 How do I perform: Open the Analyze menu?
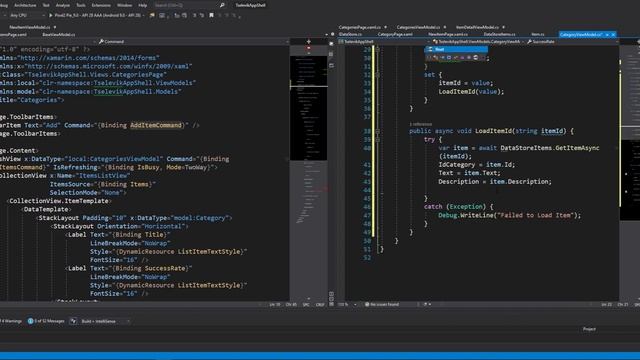[x=62, y=5]
